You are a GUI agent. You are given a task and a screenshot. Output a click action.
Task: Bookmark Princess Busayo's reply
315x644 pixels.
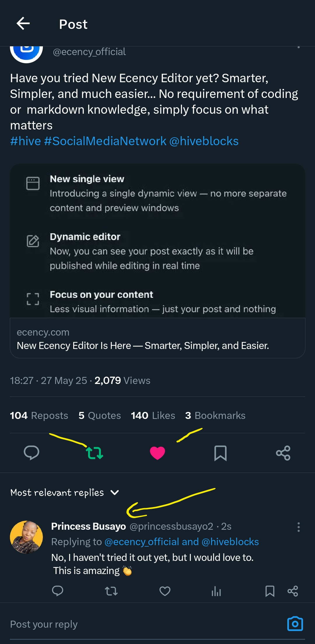(x=270, y=591)
